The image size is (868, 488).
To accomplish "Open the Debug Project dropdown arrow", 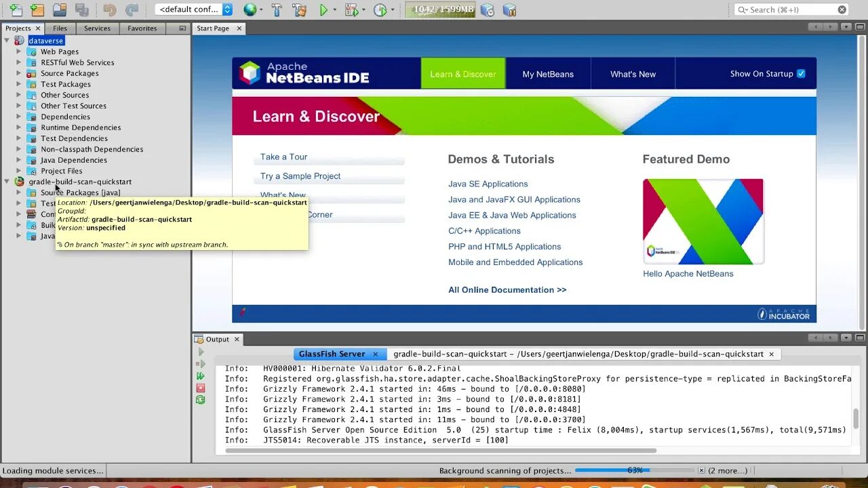I will coord(363,10).
